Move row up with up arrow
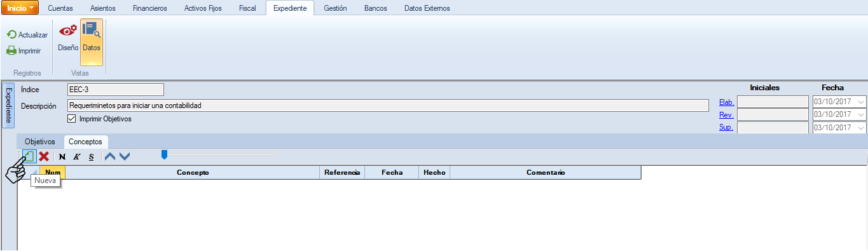 [110, 157]
